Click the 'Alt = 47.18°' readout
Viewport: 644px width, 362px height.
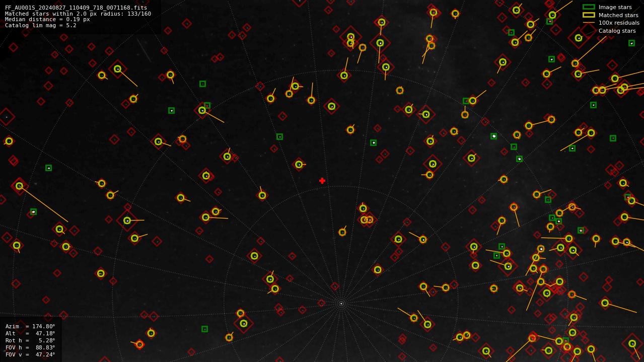[x=30, y=333]
